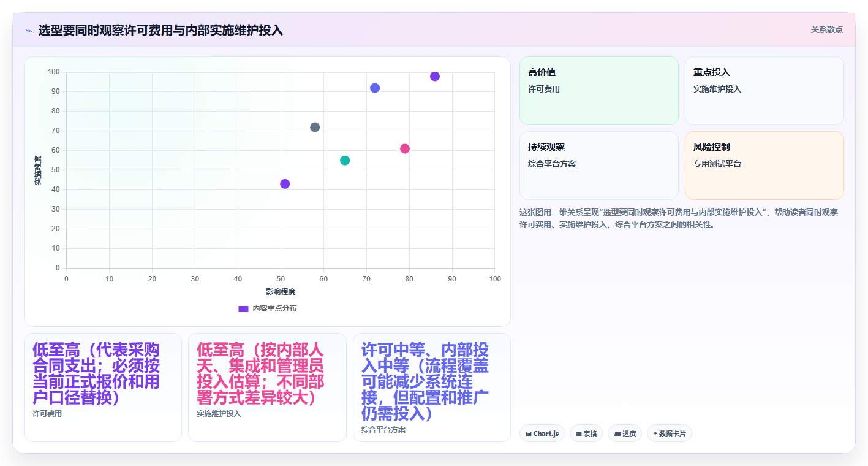Click the pink scatter point near 61
This screenshot has height=466, width=868.
pos(405,148)
